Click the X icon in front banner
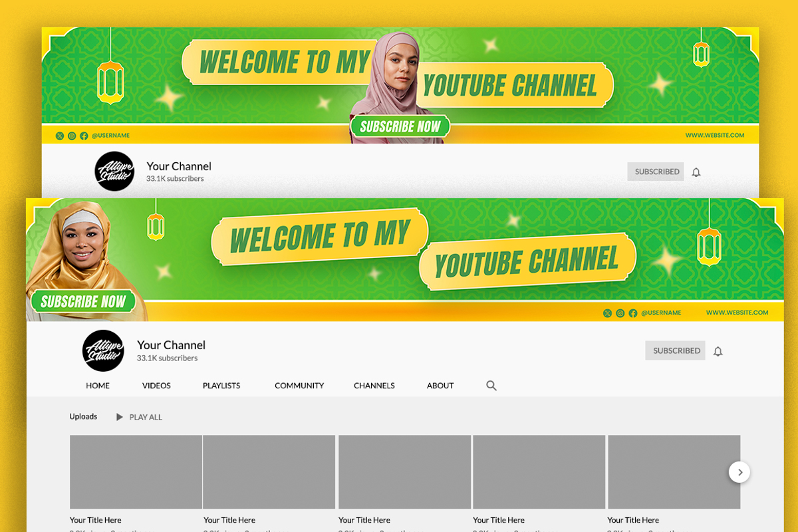The height and width of the screenshot is (532, 798). (607, 313)
